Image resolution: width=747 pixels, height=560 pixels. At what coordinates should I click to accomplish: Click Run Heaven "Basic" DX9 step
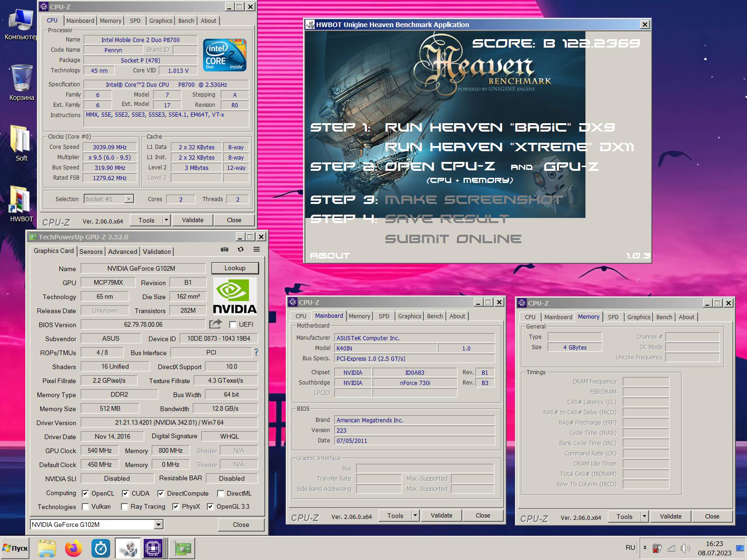point(500,127)
